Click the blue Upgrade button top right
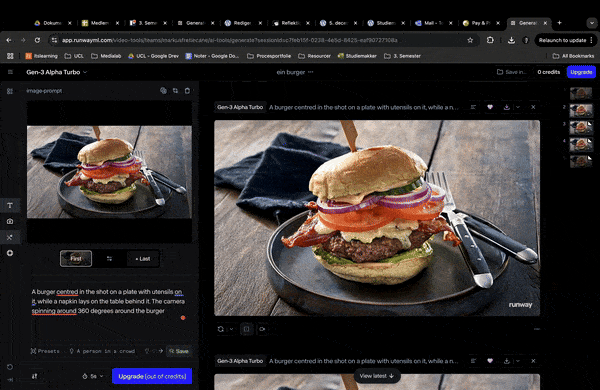Image resolution: width=600 pixels, height=390 pixels. [581, 72]
